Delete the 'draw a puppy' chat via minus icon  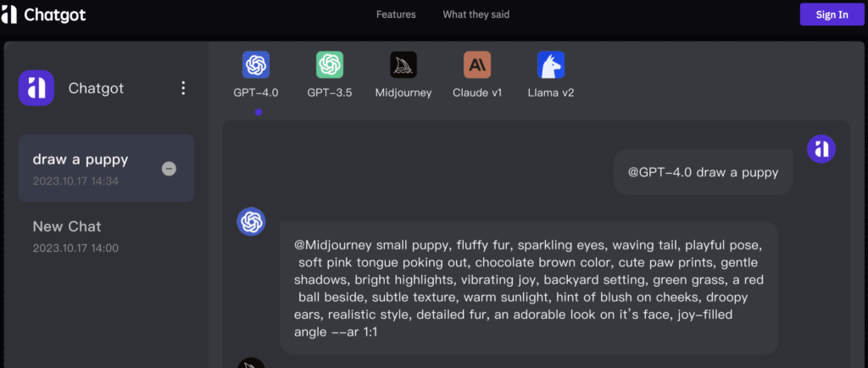point(169,168)
